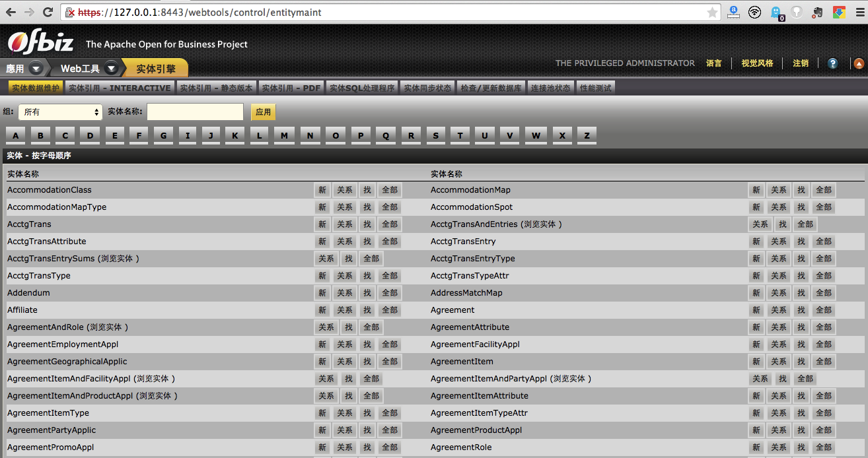
Task: Expand the Web工具 menu
Action: point(89,68)
